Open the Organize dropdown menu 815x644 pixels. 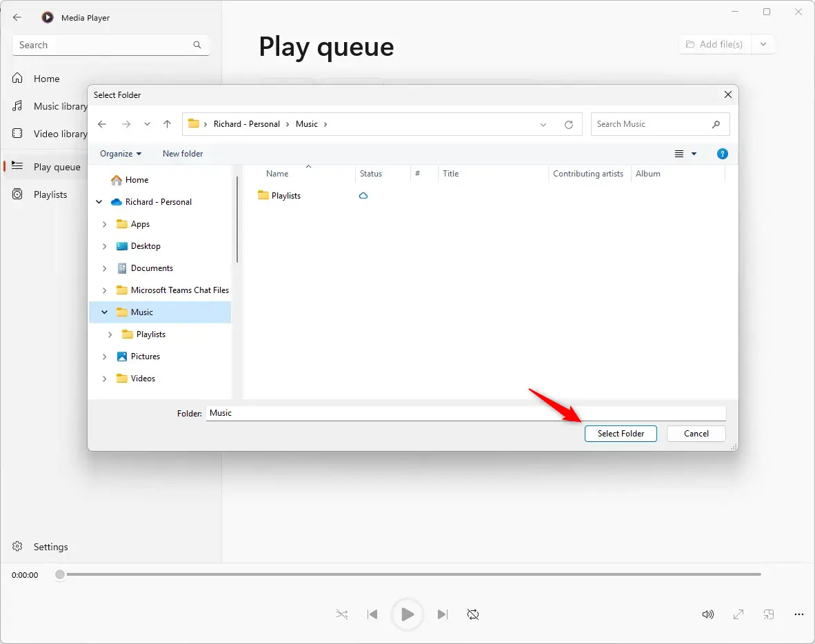121,154
